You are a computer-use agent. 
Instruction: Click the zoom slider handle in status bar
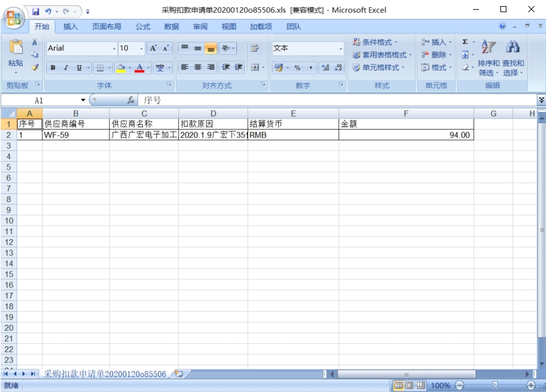495,385
